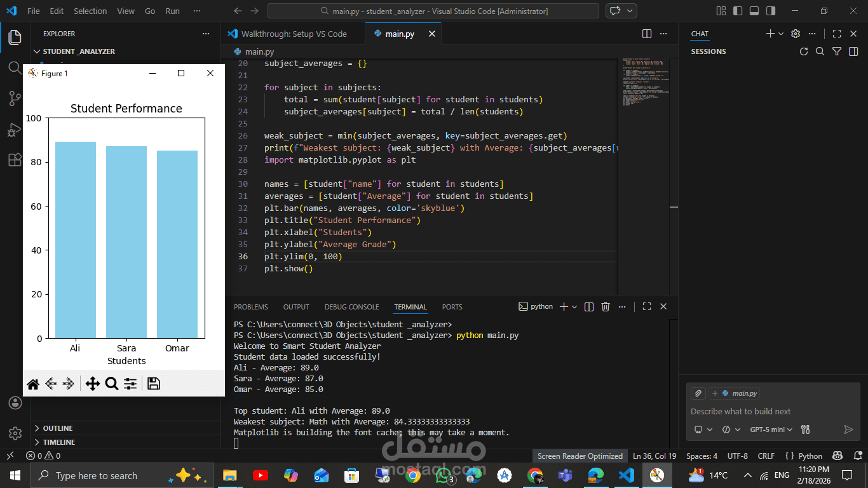Split the terminal
This screenshot has height=488, width=868.
point(589,306)
